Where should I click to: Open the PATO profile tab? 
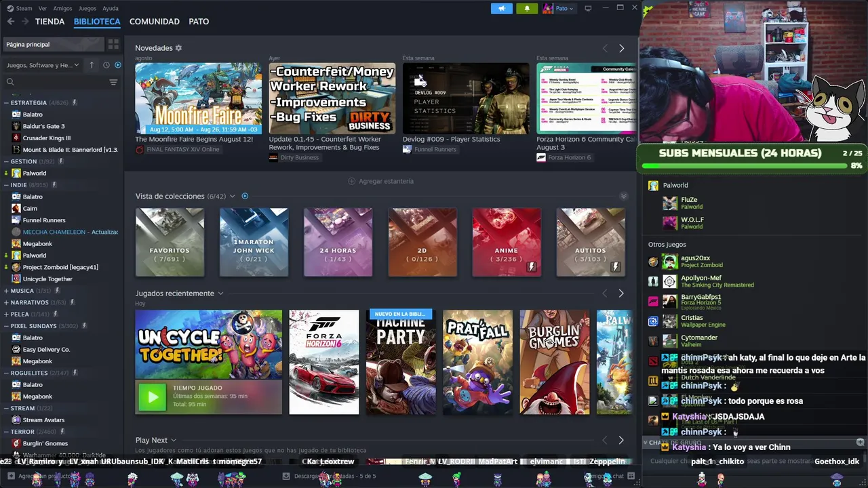click(x=199, y=22)
